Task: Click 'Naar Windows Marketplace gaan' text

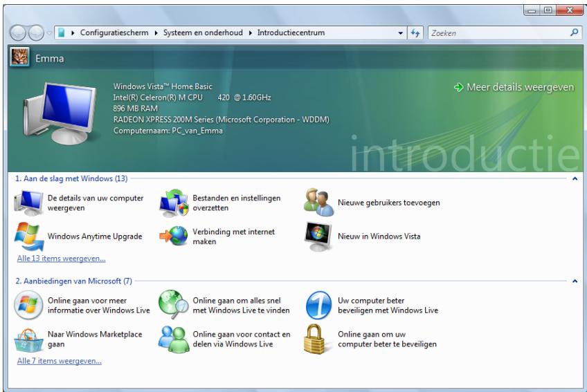Action: [95, 339]
